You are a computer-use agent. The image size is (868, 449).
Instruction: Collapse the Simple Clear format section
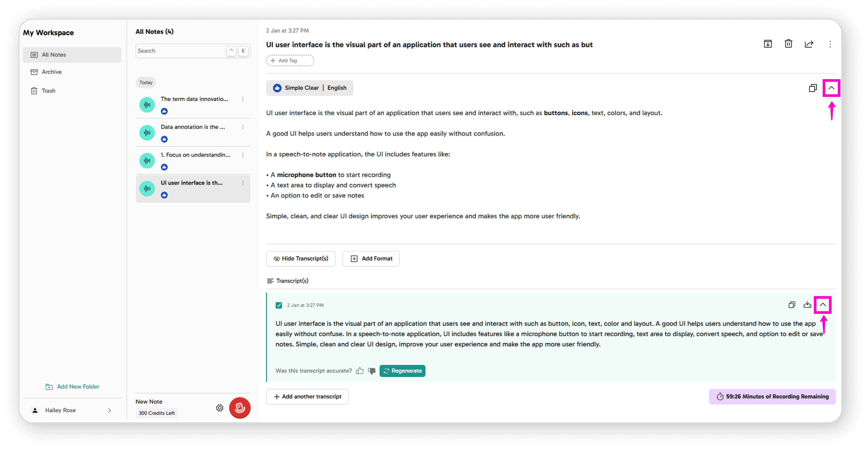point(831,88)
